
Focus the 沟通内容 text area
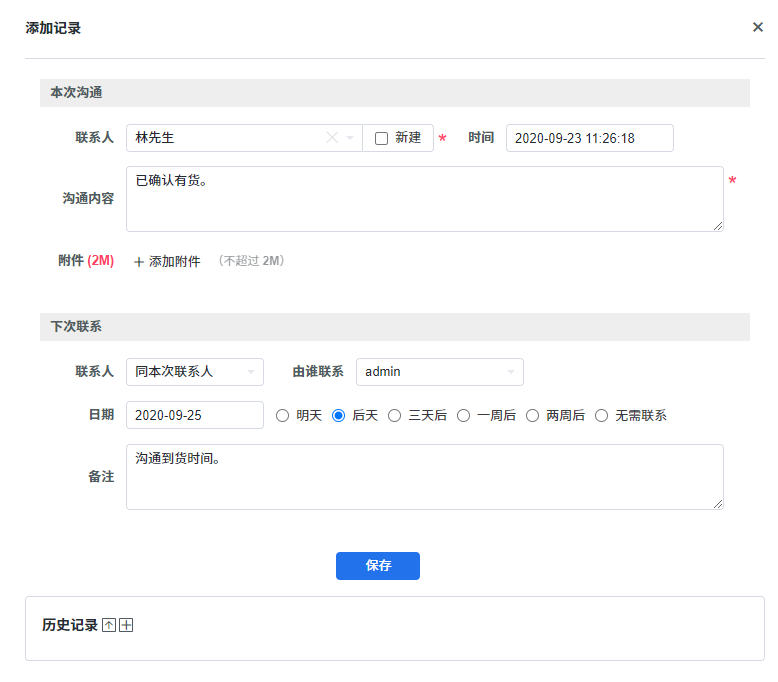point(424,199)
